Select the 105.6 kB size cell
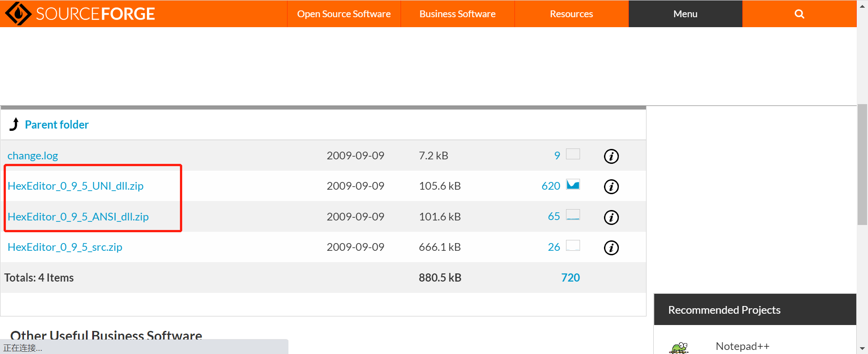Viewport: 868px width, 354px height. (440, 186)
